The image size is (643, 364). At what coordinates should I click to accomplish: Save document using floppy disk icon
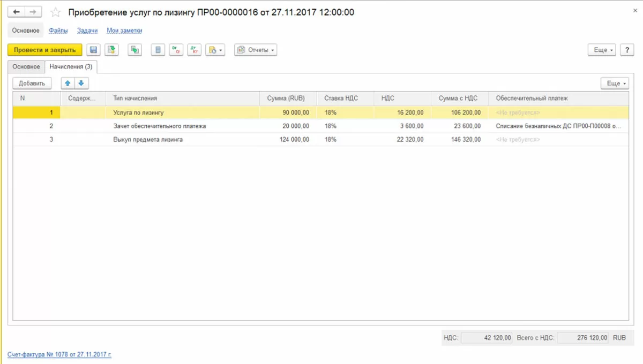coord(94,50)
